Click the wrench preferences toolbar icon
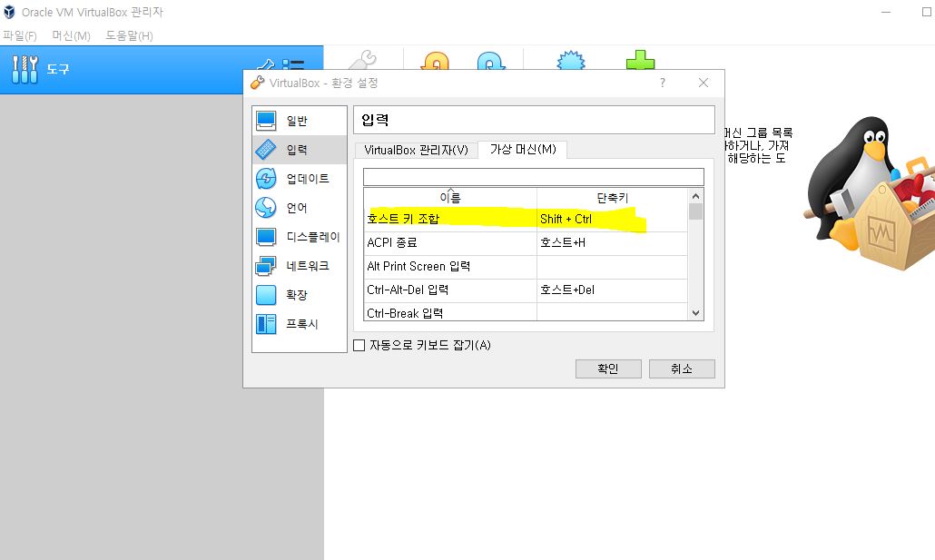The width and height of the screenshot is (935, 560). click(362, 60)
